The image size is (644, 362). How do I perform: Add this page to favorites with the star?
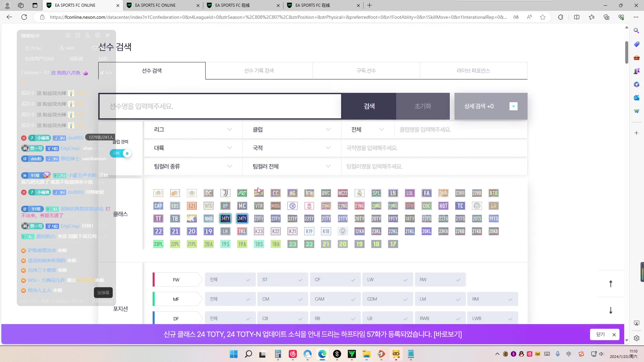[x=543, y=17]
